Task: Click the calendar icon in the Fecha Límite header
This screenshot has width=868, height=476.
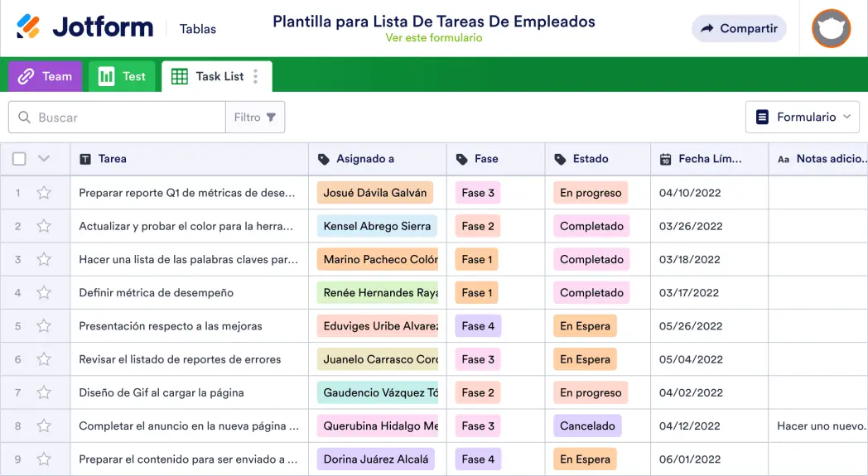Action: pyautogui.click(x=666, y=159)
